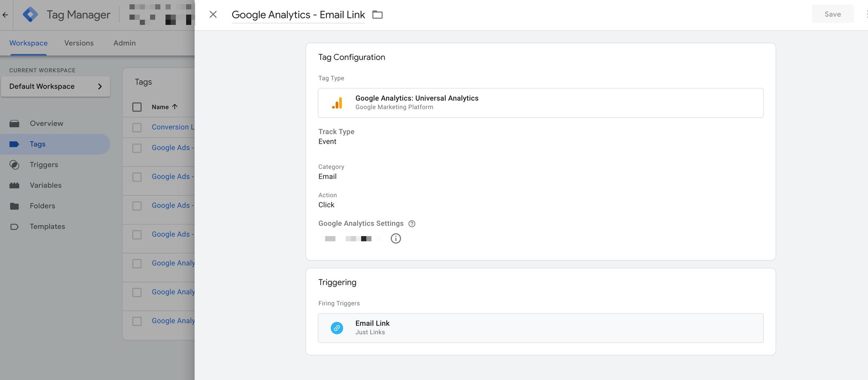
Task: Open the Email Link firing trigger
Action: pos(541,328)
